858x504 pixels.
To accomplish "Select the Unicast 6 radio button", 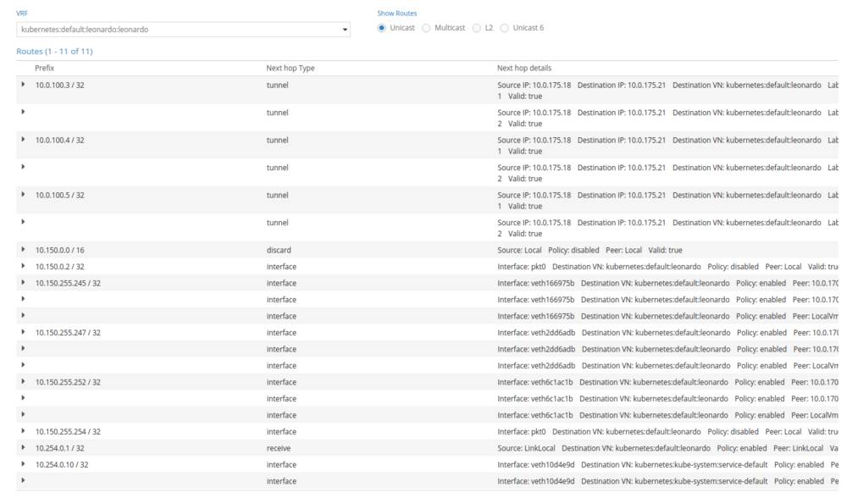I will [505, 28].
